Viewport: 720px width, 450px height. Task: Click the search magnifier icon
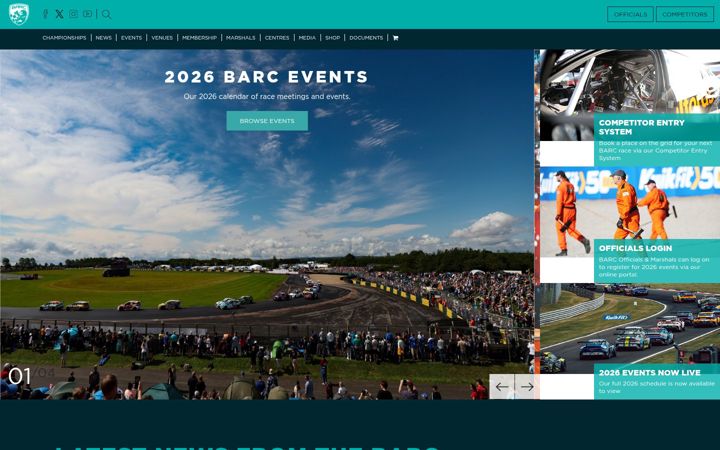[106, 14]
